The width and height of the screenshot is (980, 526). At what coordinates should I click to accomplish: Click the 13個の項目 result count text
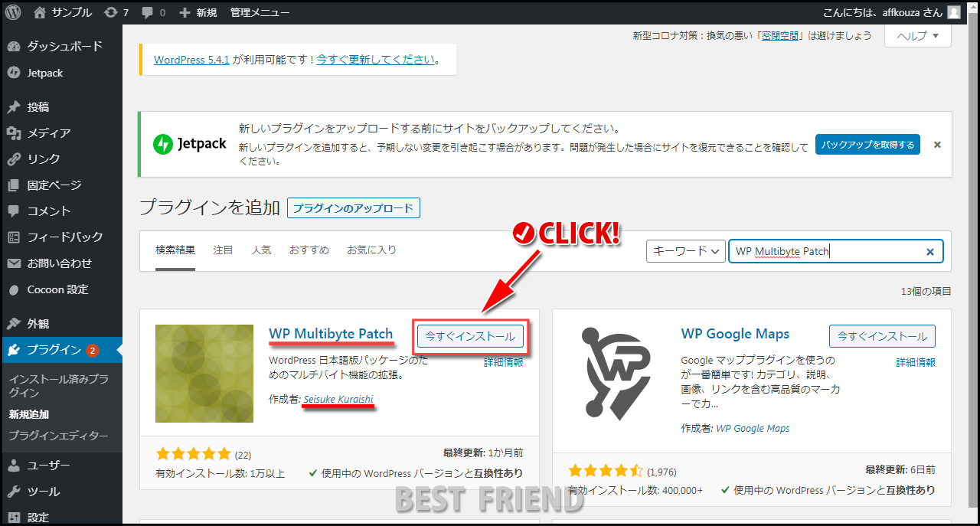click(x=926, y=291)
